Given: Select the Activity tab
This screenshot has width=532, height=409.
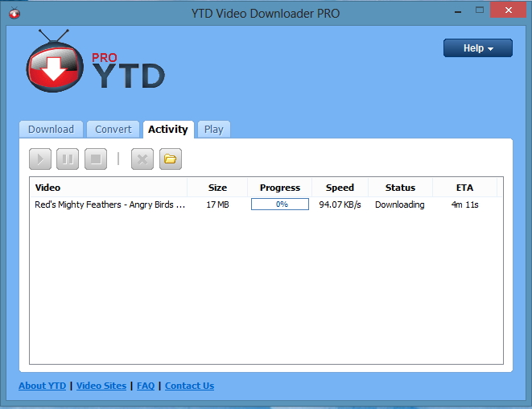Looking at the screenshot, I should (168, 130).
